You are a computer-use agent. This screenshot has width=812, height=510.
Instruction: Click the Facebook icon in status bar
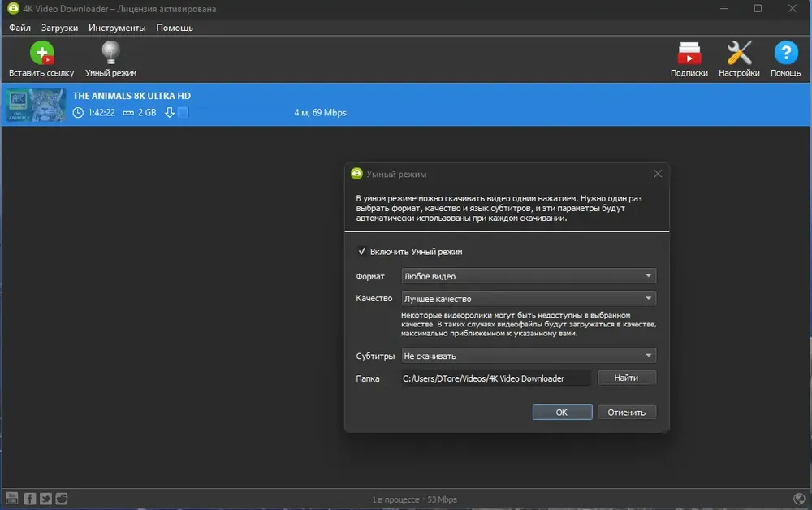coord(29,499)
